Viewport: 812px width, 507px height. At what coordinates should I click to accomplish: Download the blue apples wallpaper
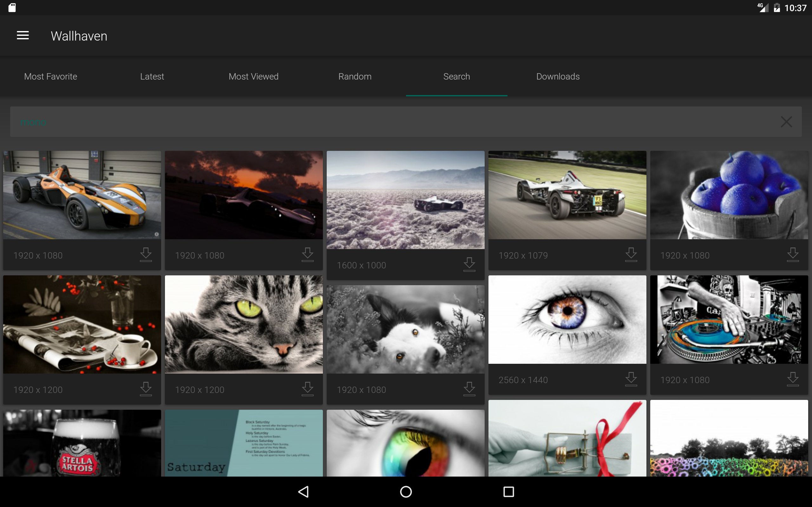tap(793, 254)
